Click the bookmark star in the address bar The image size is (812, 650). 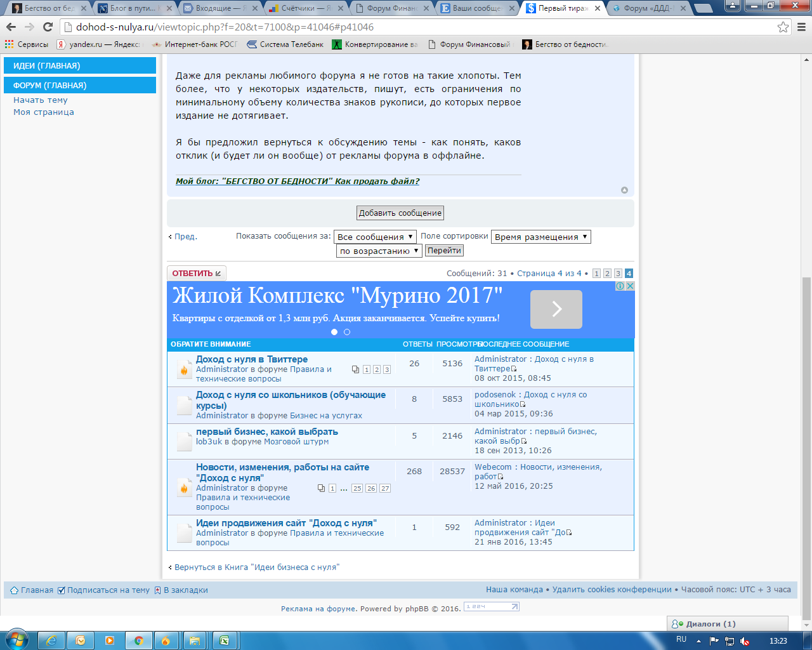pos(783,27)
